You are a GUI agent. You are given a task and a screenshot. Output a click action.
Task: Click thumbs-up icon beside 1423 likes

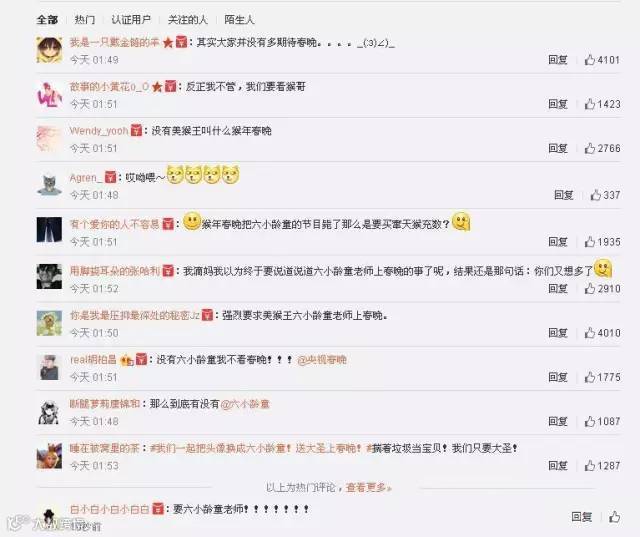coord(590,104)
